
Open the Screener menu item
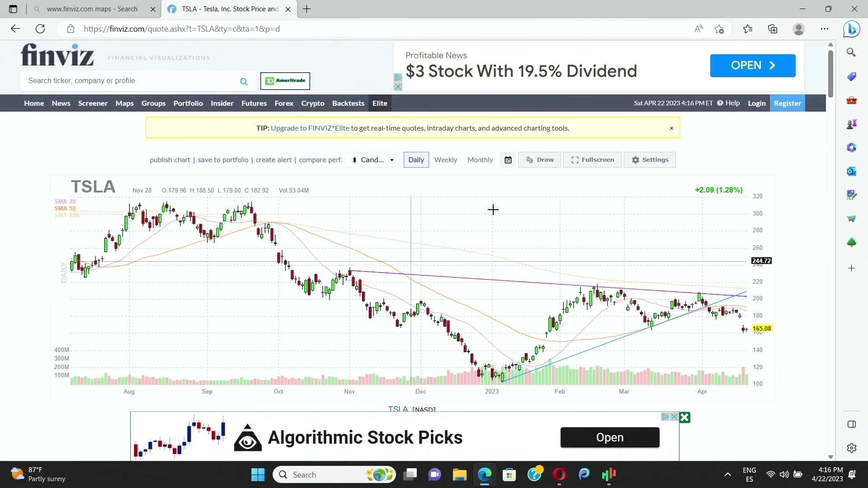click(93, 103)
